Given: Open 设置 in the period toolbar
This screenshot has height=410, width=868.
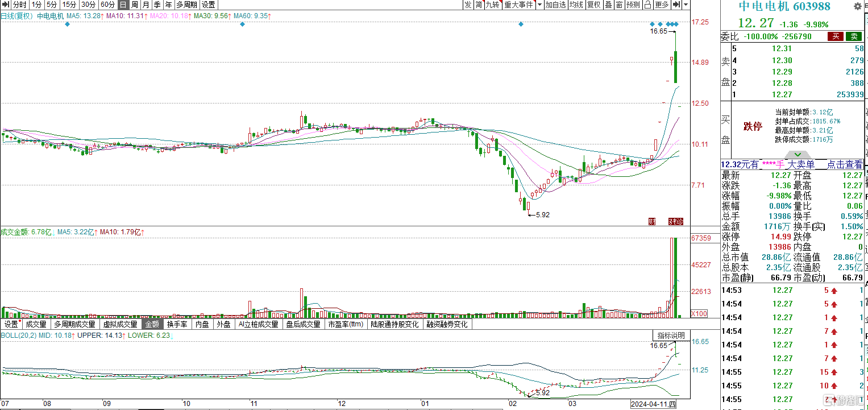Looking at the screenshot, I should tap(208, 5).
